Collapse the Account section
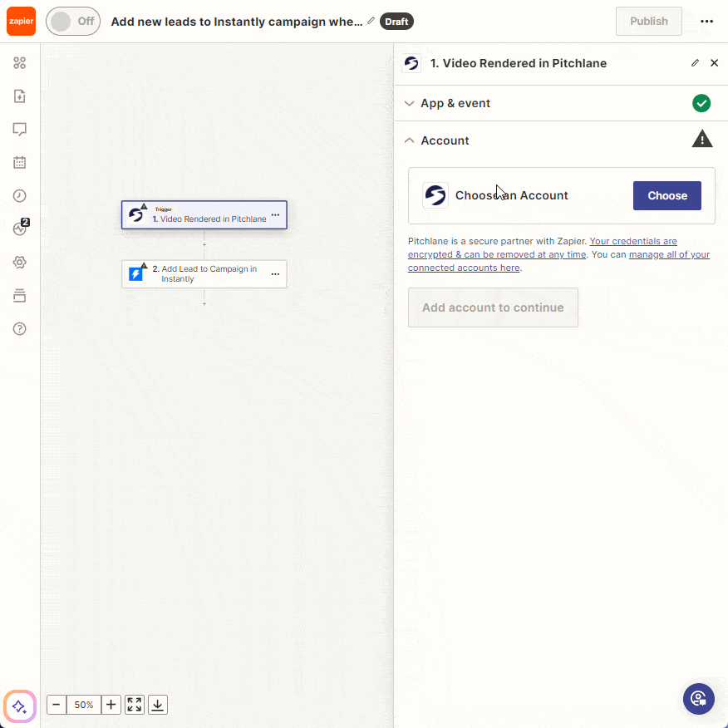This screenshot has height=728, width=728. [409, 140]
